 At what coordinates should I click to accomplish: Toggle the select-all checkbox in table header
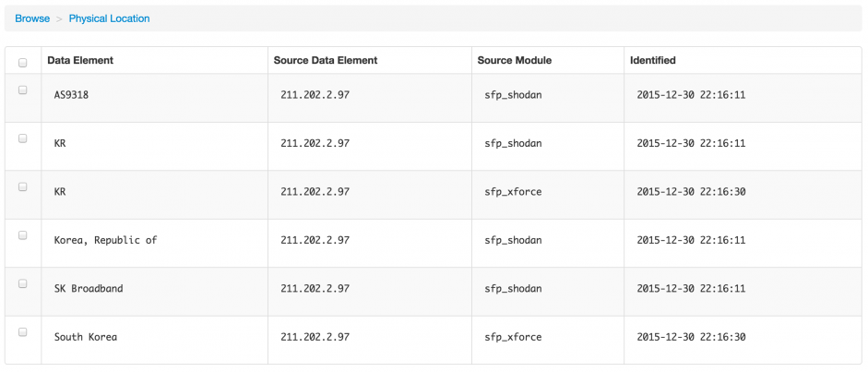pyautogui.click(x=23, y=62)
